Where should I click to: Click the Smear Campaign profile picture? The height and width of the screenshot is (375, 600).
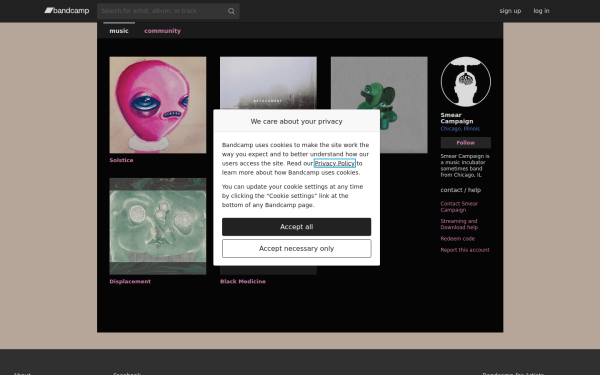pos(466,82)
